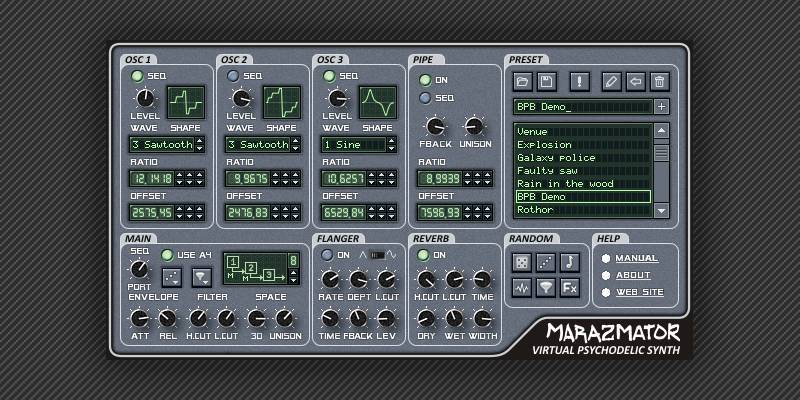The image size is (800, 400).
Task: Open the OSC 2 wave selector '3 Sawtooth'
Action: coord(258,144)
